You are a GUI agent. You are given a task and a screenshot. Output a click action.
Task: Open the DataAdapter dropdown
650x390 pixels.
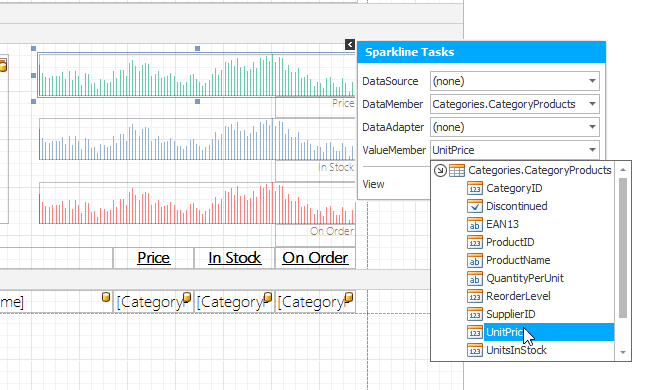[x=592, y=127]
